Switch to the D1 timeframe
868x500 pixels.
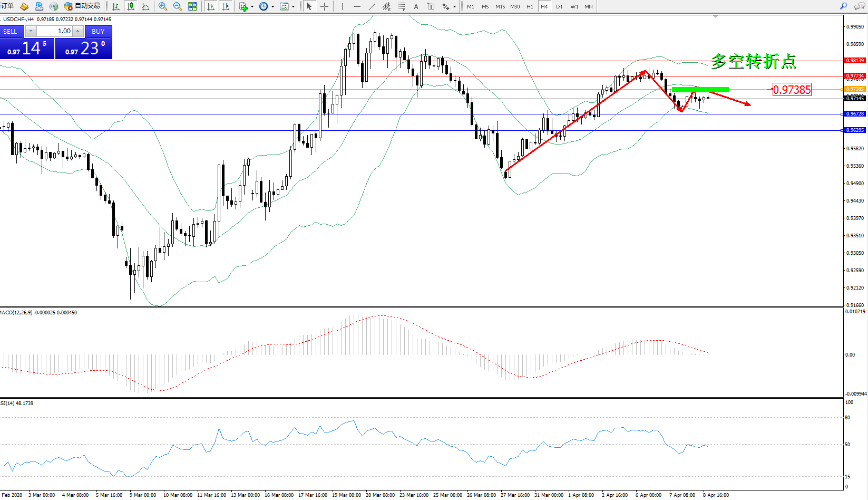559,6
